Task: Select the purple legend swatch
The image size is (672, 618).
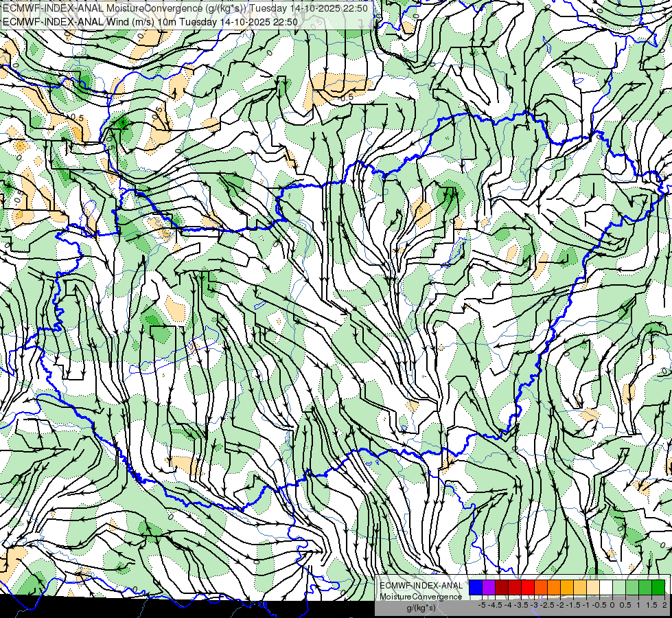Action: [x=489, y=587]
